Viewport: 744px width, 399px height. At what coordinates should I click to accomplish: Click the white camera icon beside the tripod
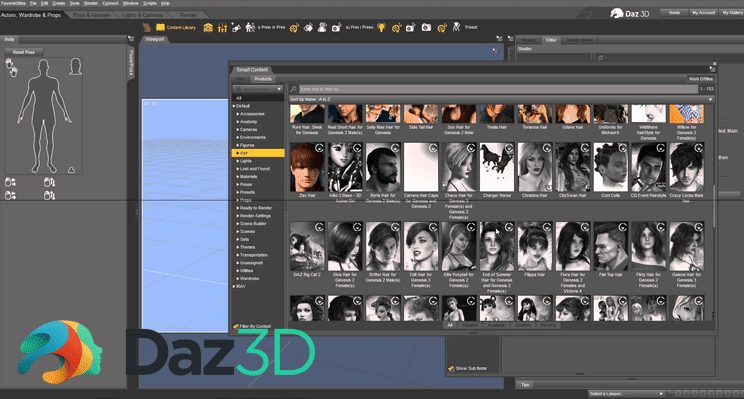[426, 28]
